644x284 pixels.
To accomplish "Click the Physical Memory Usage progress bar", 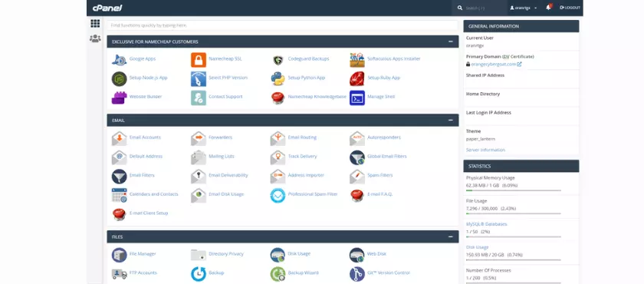I will pyautogui.click(x=514, y=190).
